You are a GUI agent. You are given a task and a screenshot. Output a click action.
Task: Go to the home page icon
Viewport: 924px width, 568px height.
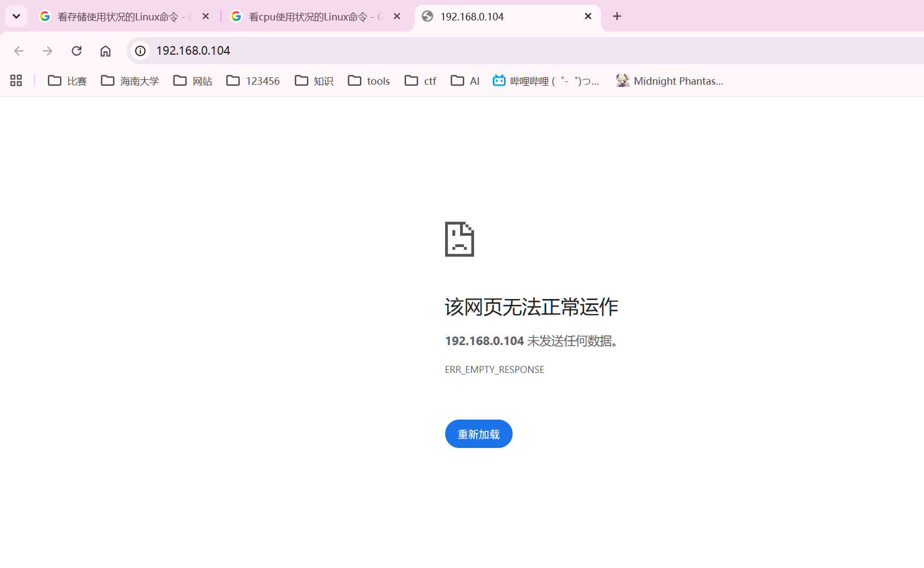point(106,51)
